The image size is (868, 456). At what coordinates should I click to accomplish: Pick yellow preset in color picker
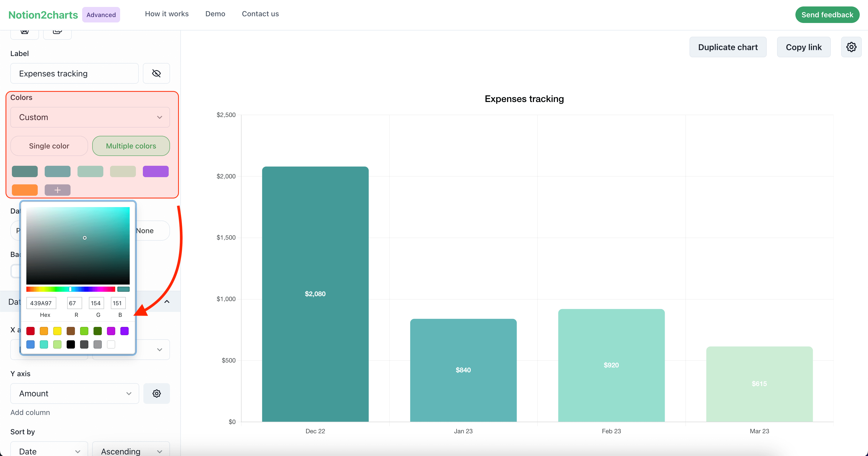click(x=57, y=331)
